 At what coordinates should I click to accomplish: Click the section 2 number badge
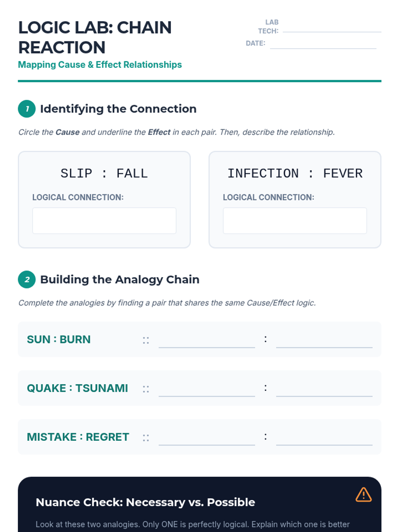click(27, 280)
